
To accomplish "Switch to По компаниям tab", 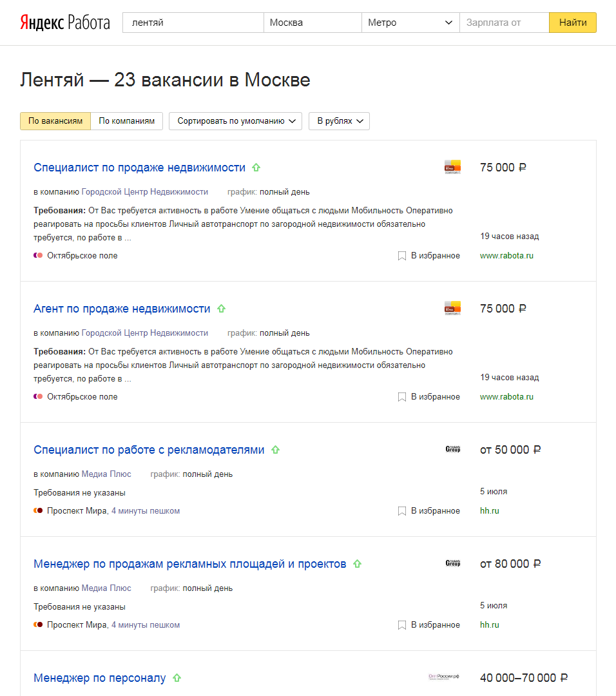I will pyautogui.click(x=126, y=121).
